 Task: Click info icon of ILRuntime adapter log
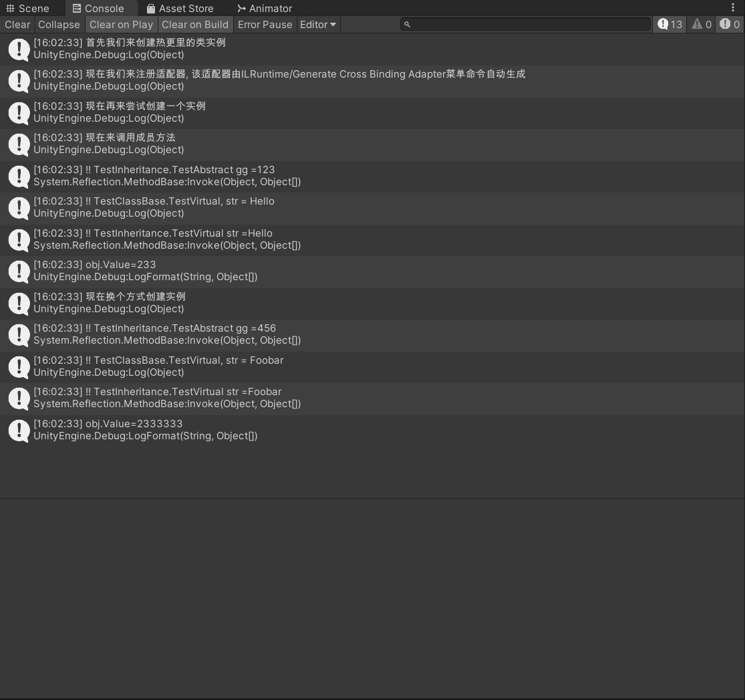[x=19, y=82]
